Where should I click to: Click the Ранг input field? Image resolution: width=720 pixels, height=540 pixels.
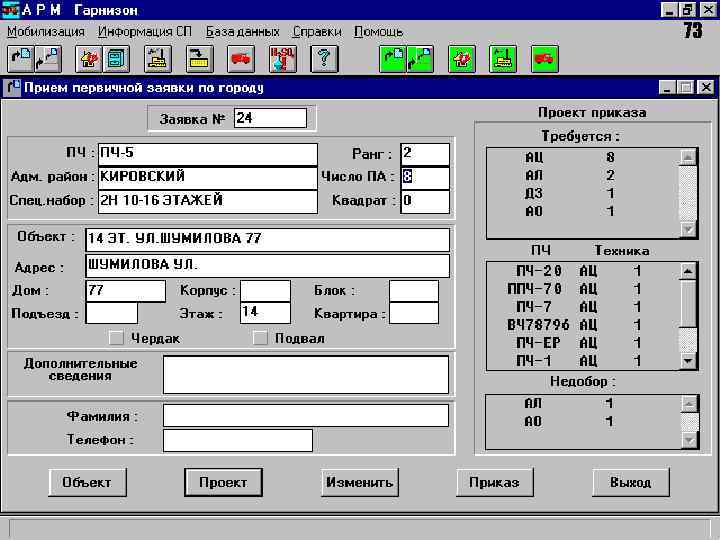[x=425, y=154]
